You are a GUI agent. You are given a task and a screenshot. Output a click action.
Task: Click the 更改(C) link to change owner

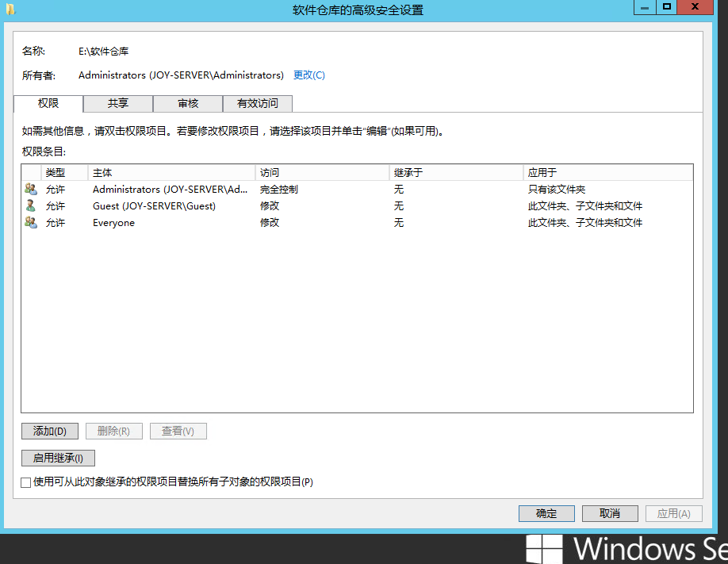[308, 75]
